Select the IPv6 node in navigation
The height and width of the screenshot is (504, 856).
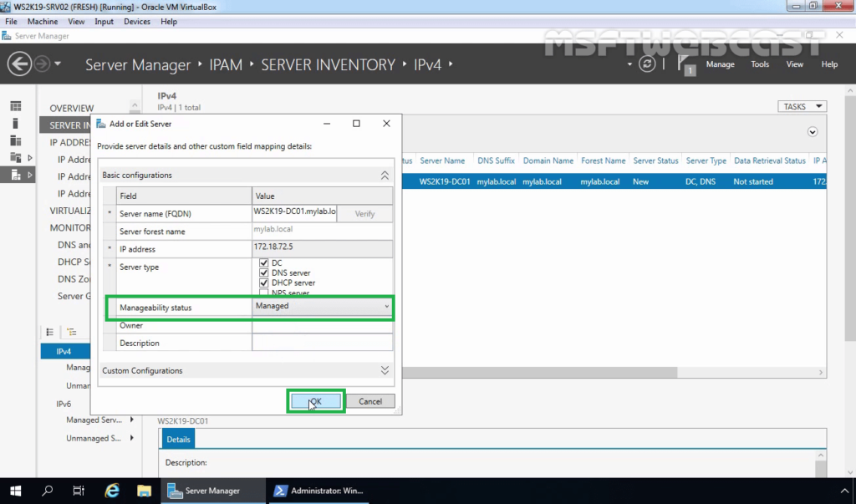click(x=64, y=404)
